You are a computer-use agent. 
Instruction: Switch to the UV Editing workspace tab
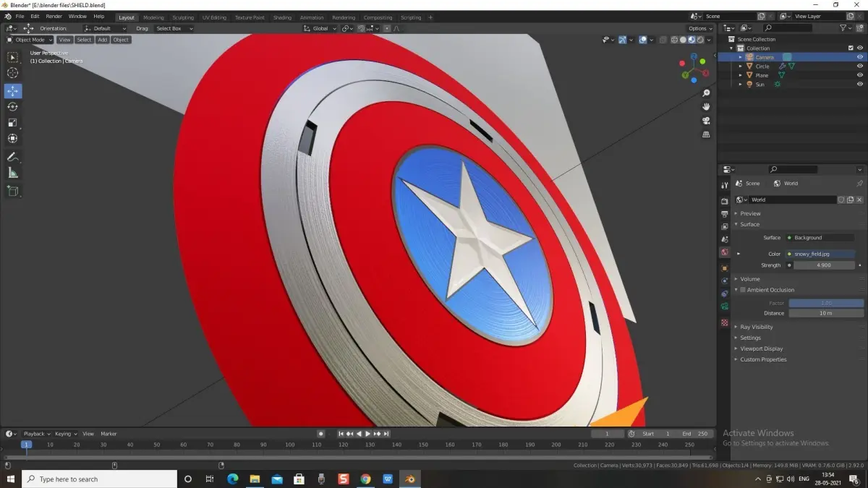point(213,17)
